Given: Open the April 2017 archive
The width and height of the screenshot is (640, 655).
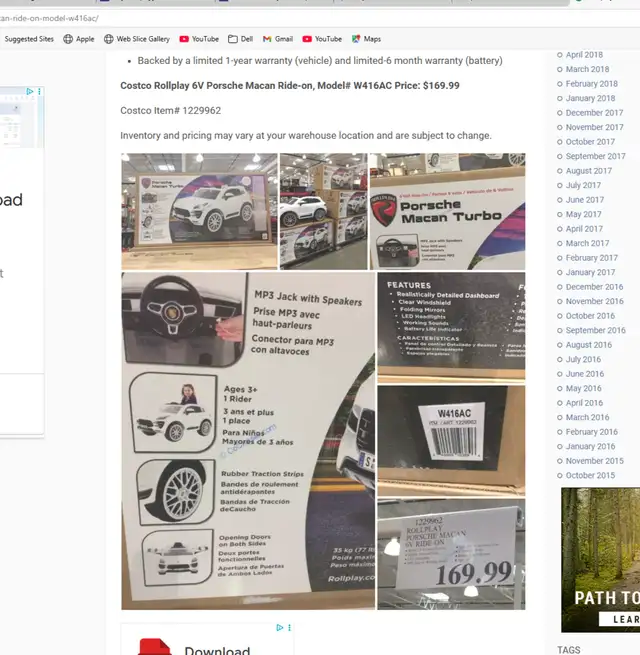Looking at the screenshot, I should pos(584,229).
